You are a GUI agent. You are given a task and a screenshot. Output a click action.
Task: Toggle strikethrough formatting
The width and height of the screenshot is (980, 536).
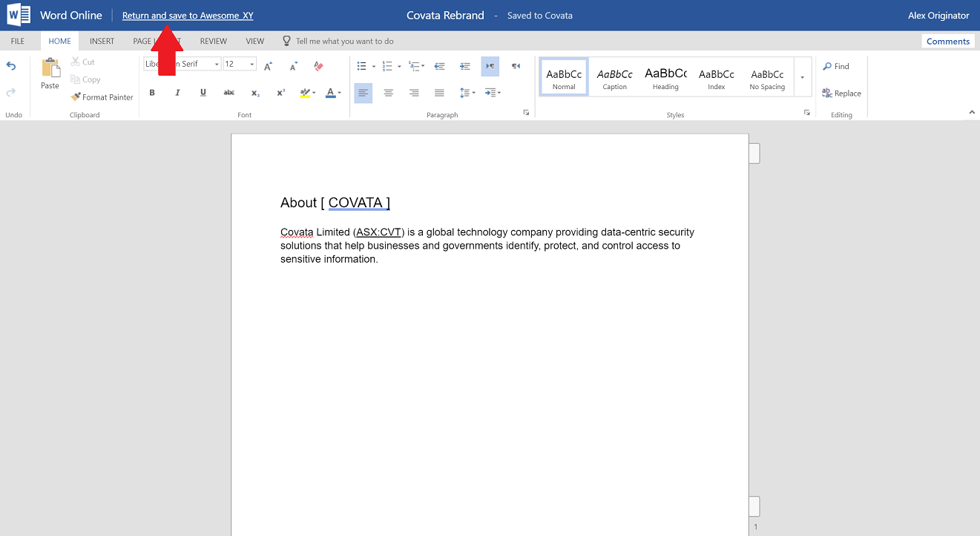point(229,93)
